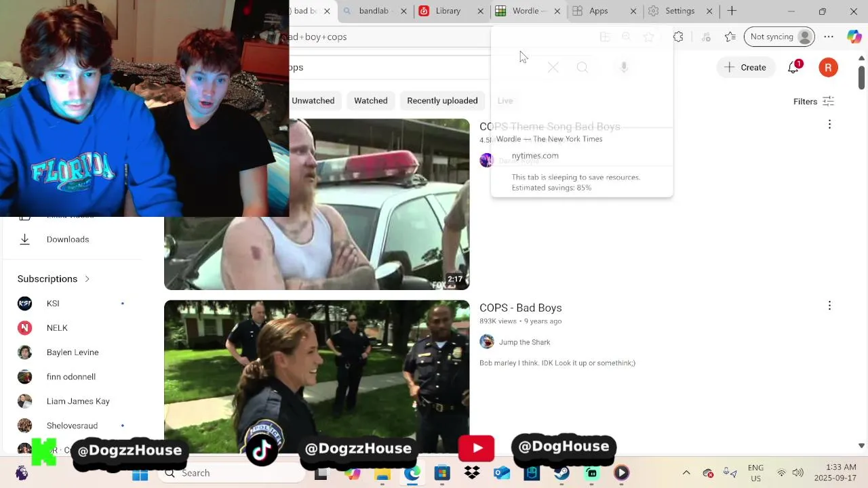Select the Watched filter chip
The image size is (868, 488).
coord(371,100)
